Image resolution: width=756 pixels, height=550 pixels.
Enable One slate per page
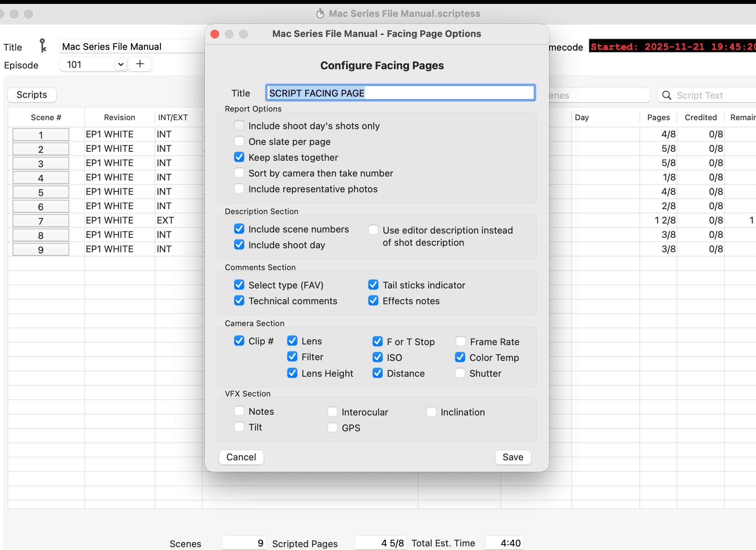click(x=239, y=141)
